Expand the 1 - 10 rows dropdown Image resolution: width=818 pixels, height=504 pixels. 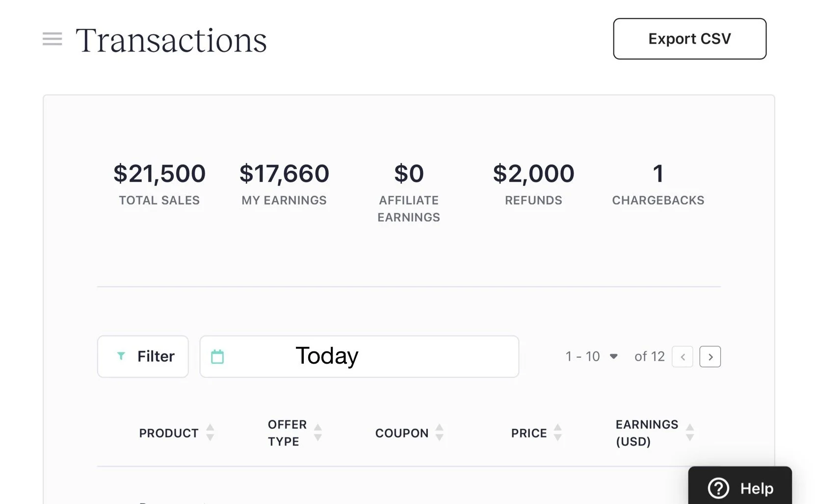(x=591, y=356)
